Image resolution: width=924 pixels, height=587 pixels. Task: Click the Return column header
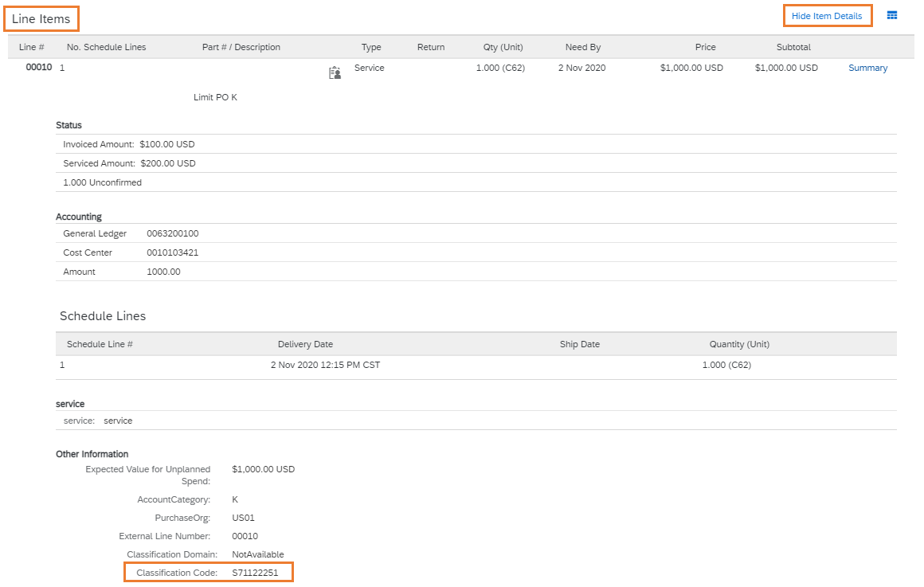click(x=431, y=47)
